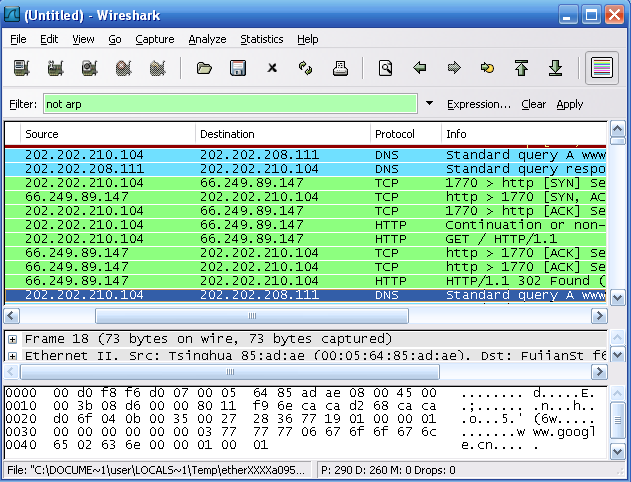631x482 pixels.
Task: Apply the display filter
Action: coord(569,104)
